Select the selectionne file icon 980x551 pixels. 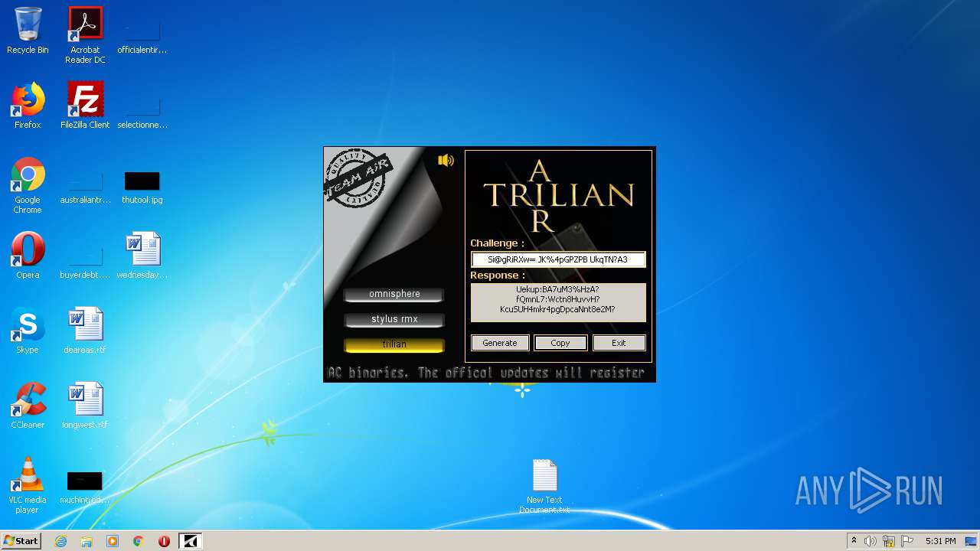point(142,110)
